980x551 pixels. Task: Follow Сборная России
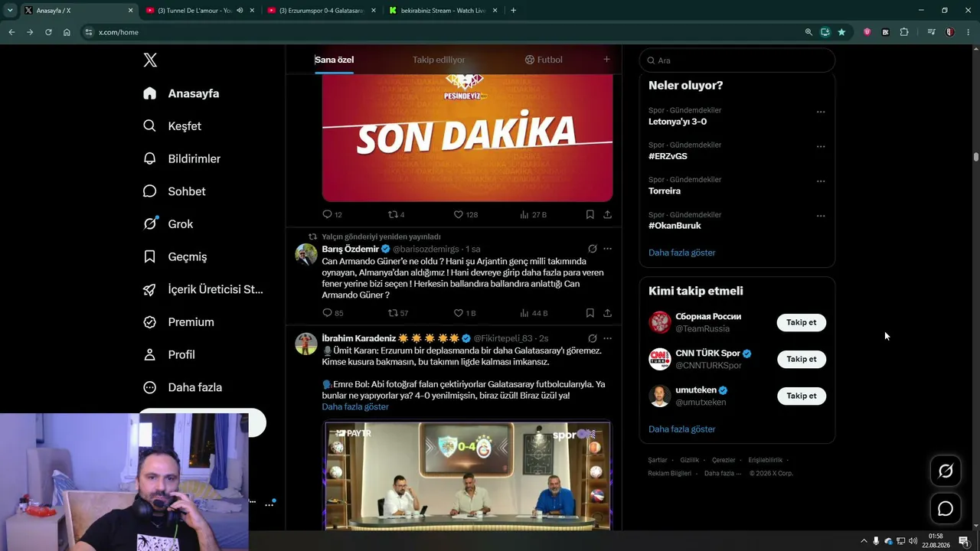point(802,322)
